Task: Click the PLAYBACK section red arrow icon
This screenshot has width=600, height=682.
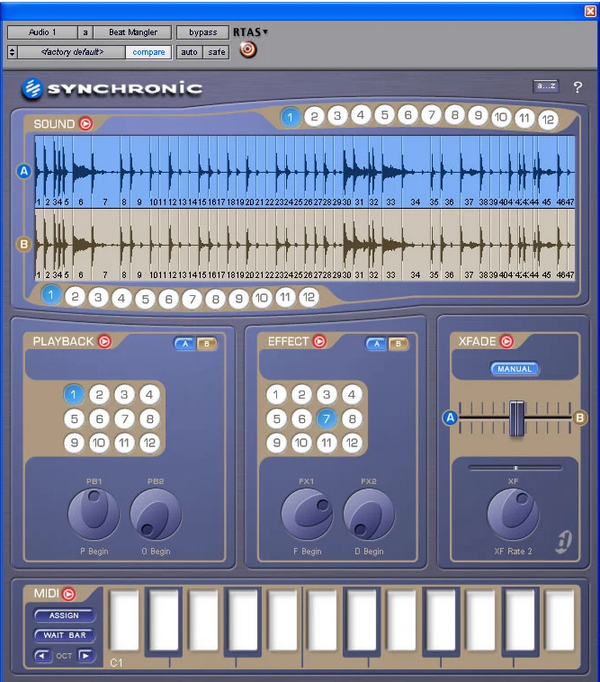Action: 104,341
